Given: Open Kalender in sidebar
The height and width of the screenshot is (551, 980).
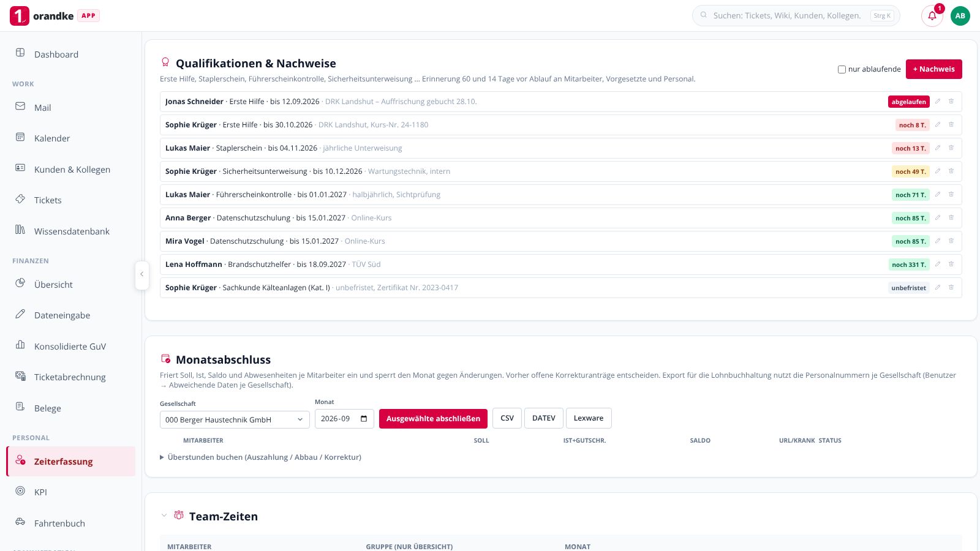Looking at the screenshot, I should click(70, 138).
